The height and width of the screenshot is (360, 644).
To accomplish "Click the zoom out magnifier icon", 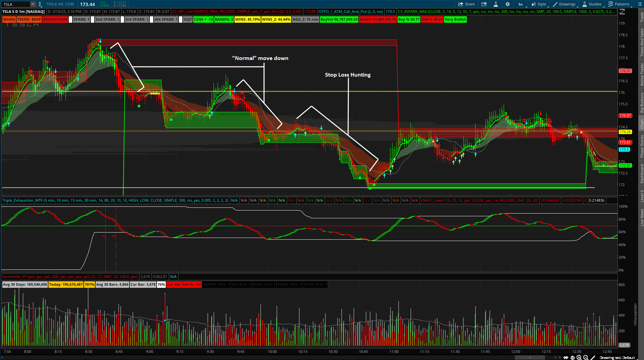I will pos(586,357).
